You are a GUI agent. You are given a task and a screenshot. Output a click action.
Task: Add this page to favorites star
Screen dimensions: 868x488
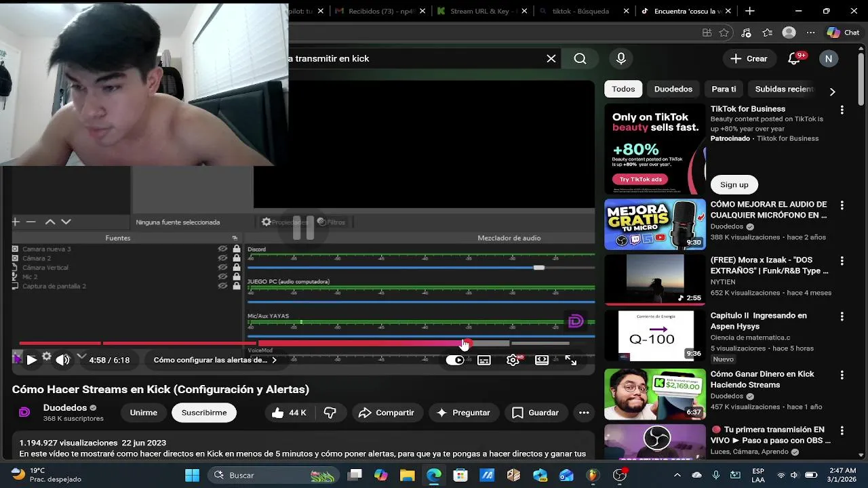click(724, 33)
